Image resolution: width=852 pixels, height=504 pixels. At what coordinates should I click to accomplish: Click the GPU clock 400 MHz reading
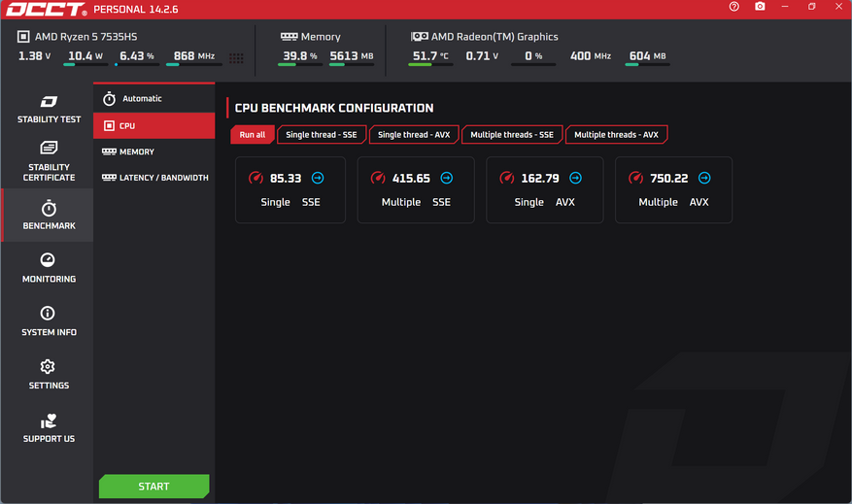591,56
